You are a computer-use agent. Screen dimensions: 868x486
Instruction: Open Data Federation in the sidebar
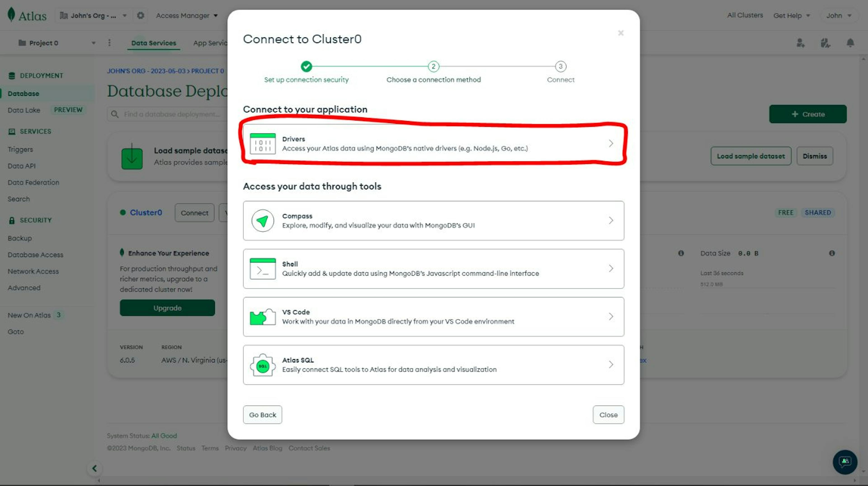(33, 182)
